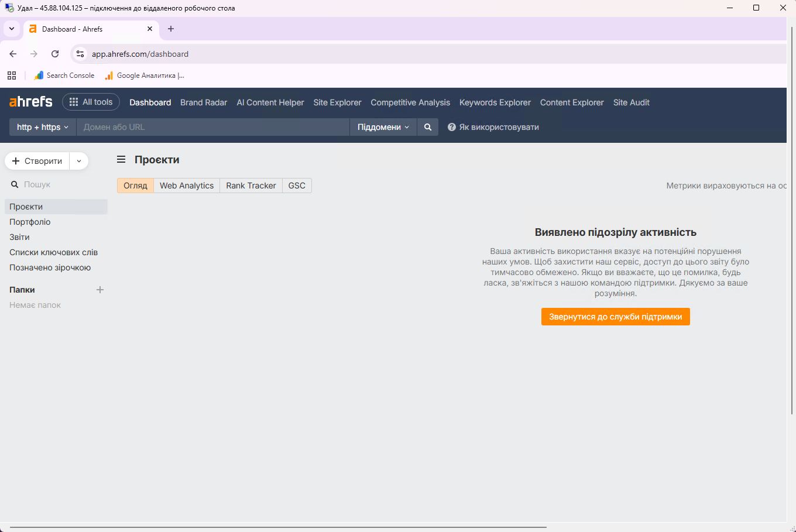
Task: Focus the sidebar Пошук search field
Action: (x=56, y=184)
